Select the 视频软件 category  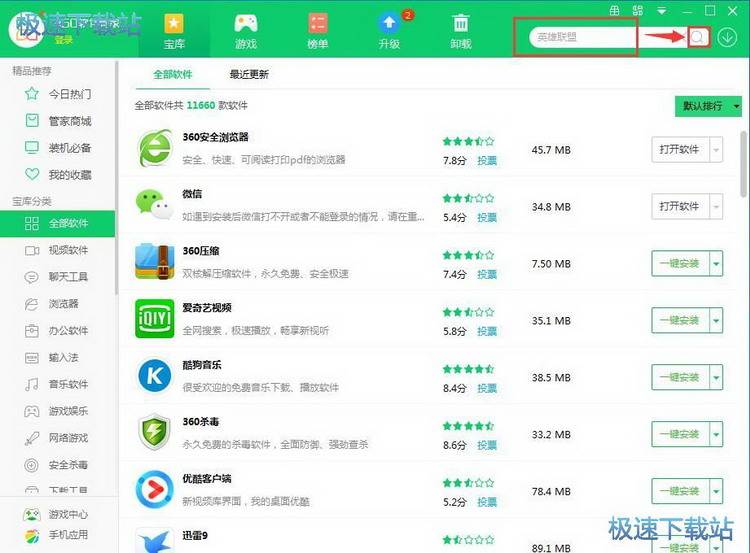coord(56,250)
